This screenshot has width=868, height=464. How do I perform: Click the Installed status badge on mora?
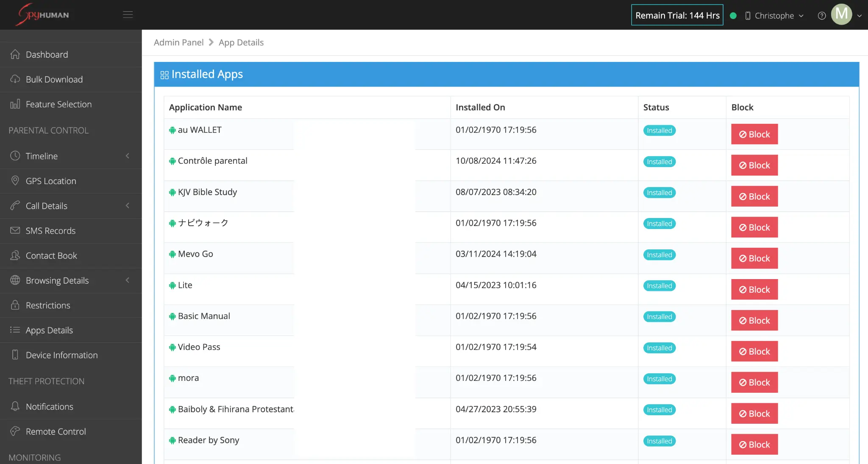[659, 378]
